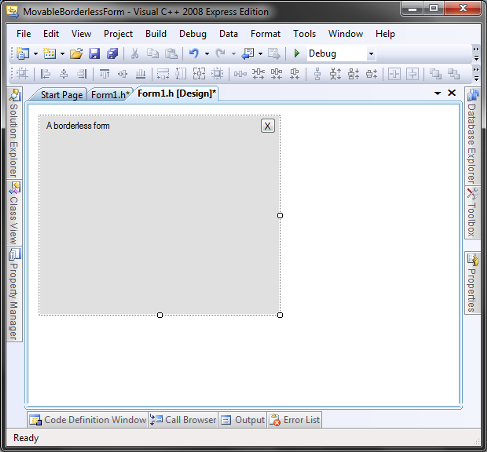Click the Align Lefts icon
487x452 pixels.
(45, 74)
